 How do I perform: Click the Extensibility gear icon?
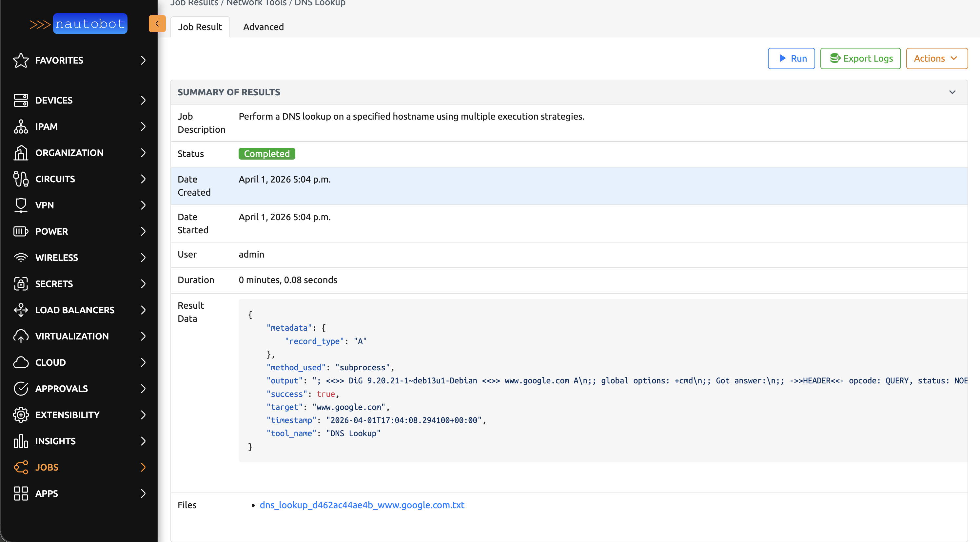click(21, 415)
